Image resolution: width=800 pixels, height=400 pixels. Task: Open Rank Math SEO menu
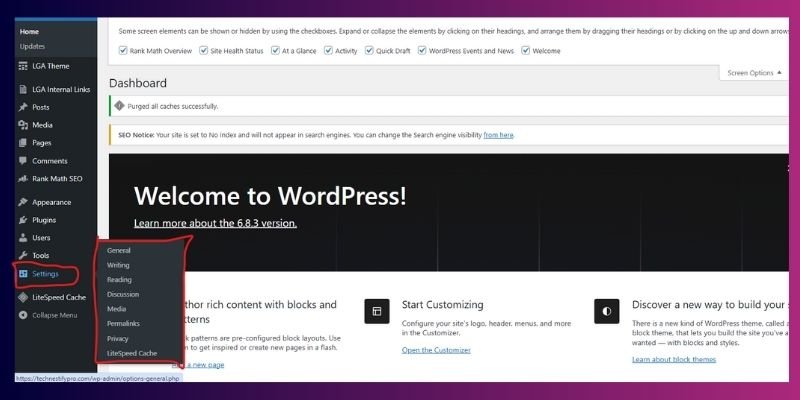(x=57, y=179)
